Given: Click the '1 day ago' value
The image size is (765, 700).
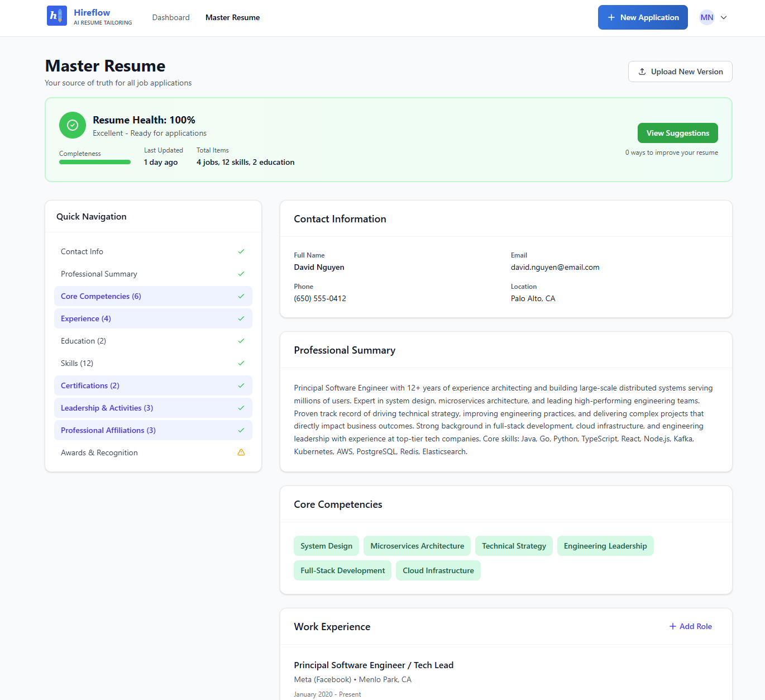Looking at the screenshot, I should (x=161, y=162).
